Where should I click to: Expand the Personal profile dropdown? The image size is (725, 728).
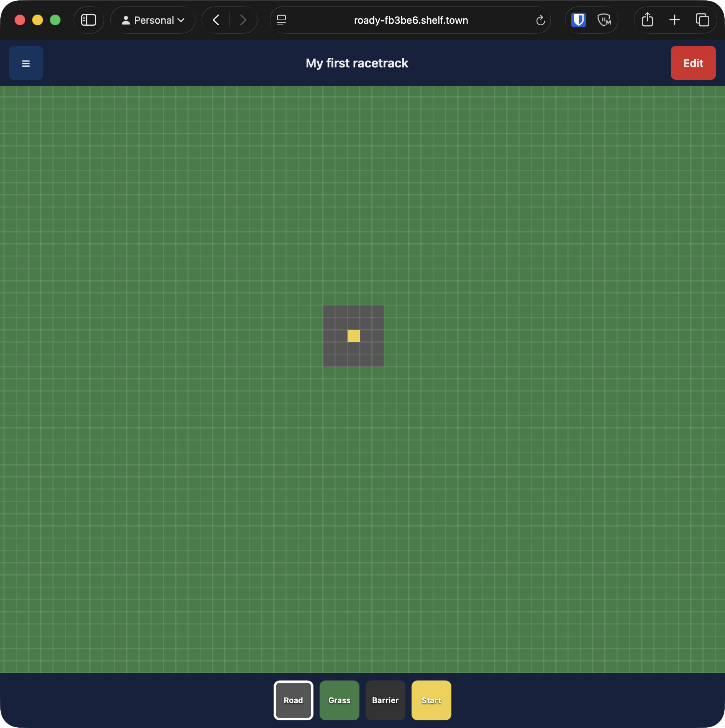[153, 20]
